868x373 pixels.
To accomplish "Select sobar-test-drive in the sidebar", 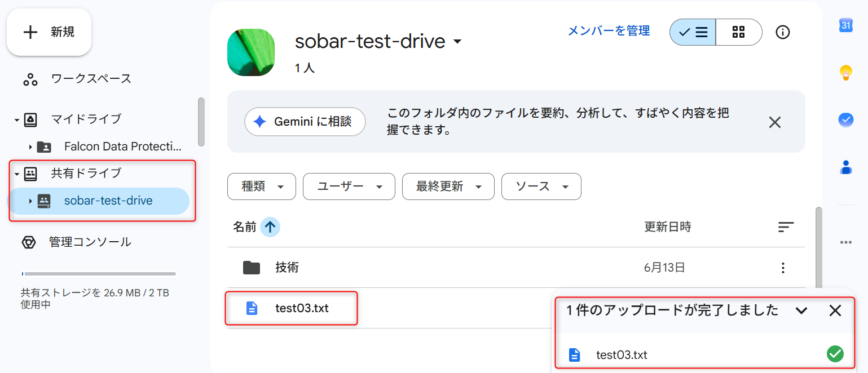I will pos(108,201).
